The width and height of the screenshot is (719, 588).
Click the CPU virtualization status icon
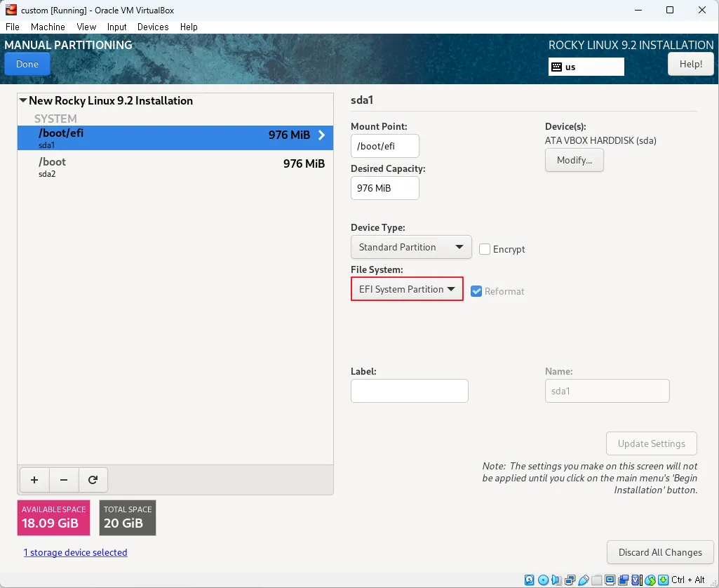[x=636, y=580]
